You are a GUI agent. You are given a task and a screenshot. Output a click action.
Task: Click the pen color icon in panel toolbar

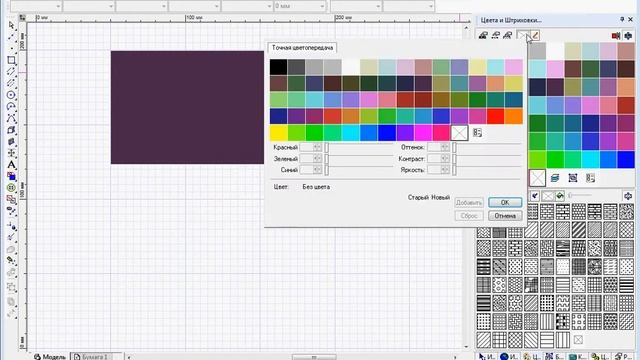535,36
